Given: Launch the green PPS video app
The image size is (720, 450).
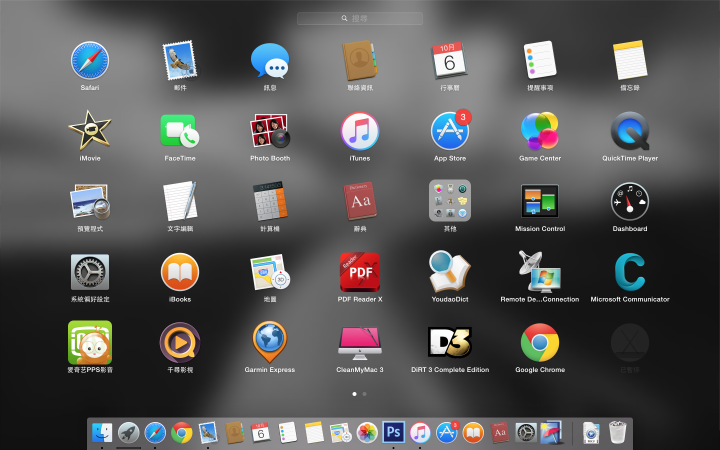Looking at the screenshot, I should tap(90, 343).
